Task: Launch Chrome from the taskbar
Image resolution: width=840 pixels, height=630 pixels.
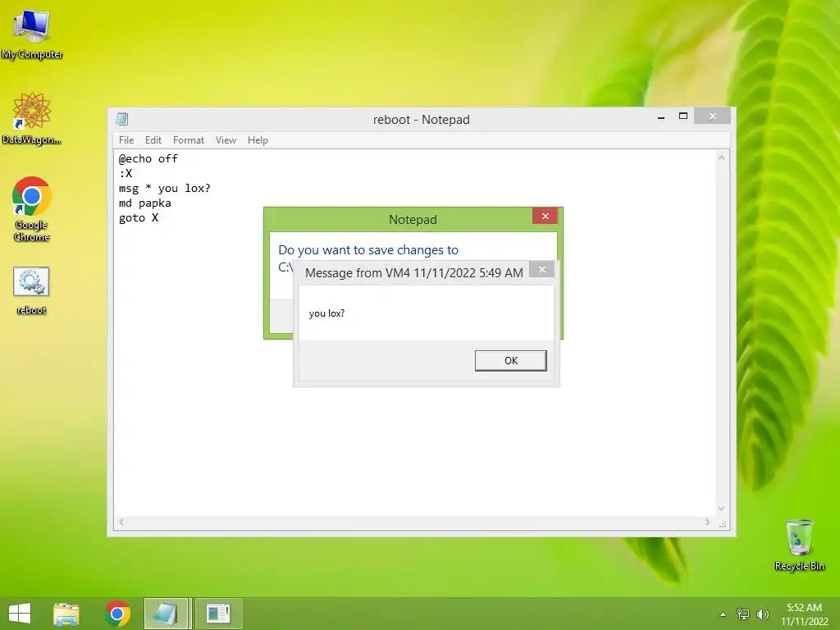Action: (x=118, y=614)
